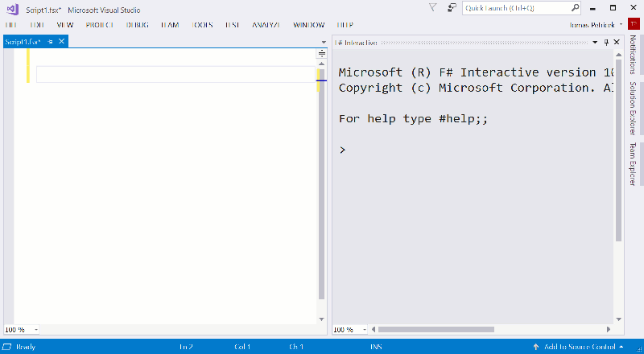644x354 pixels.
Task: Focus the Quick Launch search box
Action: [x=522, y=8]
